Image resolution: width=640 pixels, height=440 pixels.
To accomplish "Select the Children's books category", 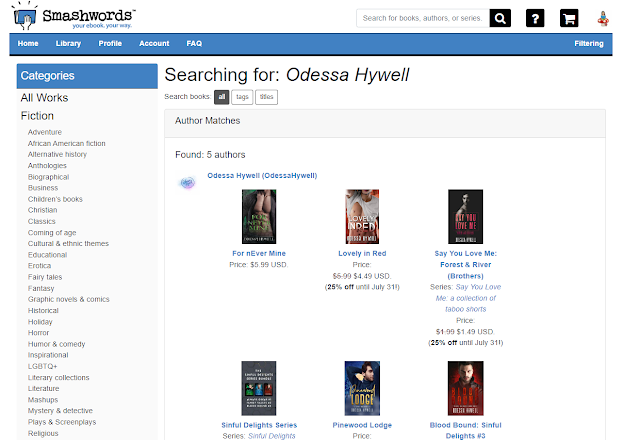I will [x=55, y=199].
